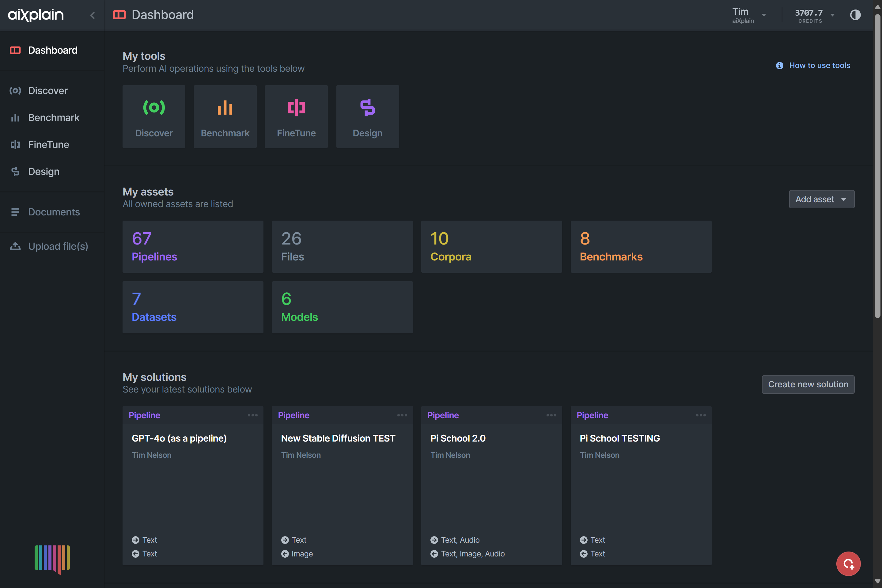Click the Text output arrow icon on Pi School TESTING
The image size is (882, 588).
click(x=584, y=554)
